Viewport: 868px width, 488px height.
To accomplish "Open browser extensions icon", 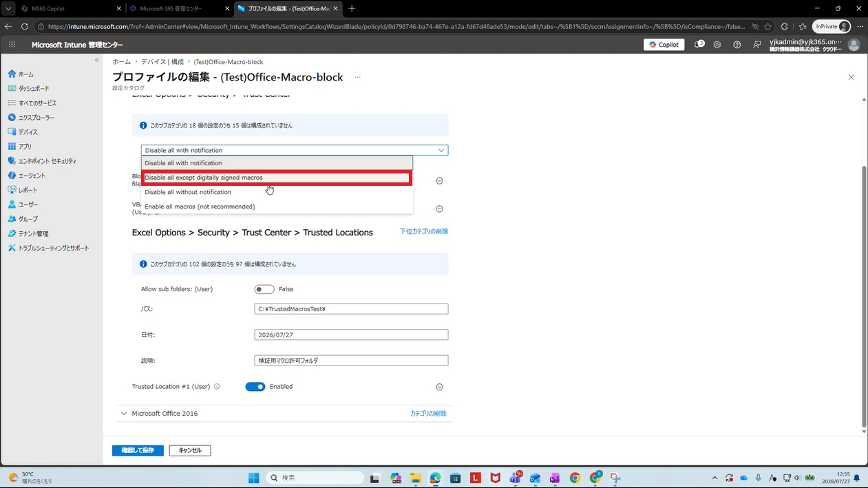I will [784, 27].
